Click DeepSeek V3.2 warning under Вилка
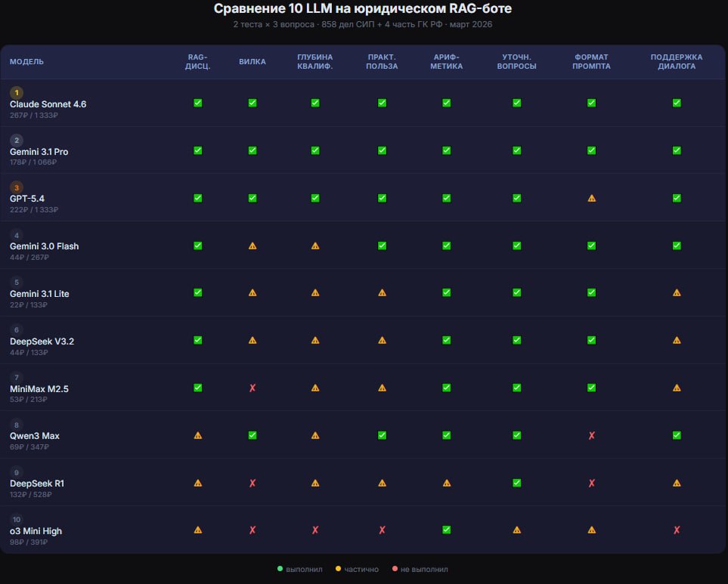 252,341
